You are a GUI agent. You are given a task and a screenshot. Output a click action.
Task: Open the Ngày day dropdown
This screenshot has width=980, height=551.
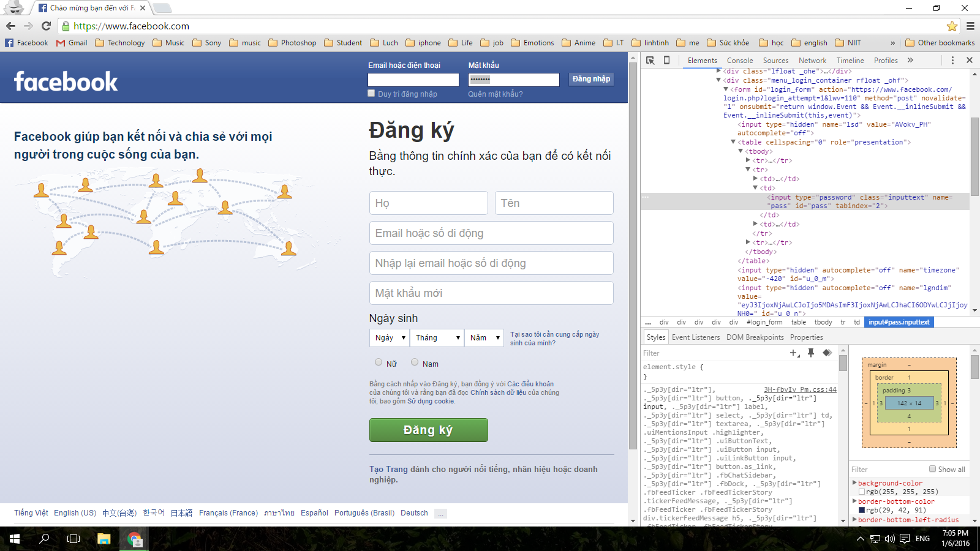point(390,338)
